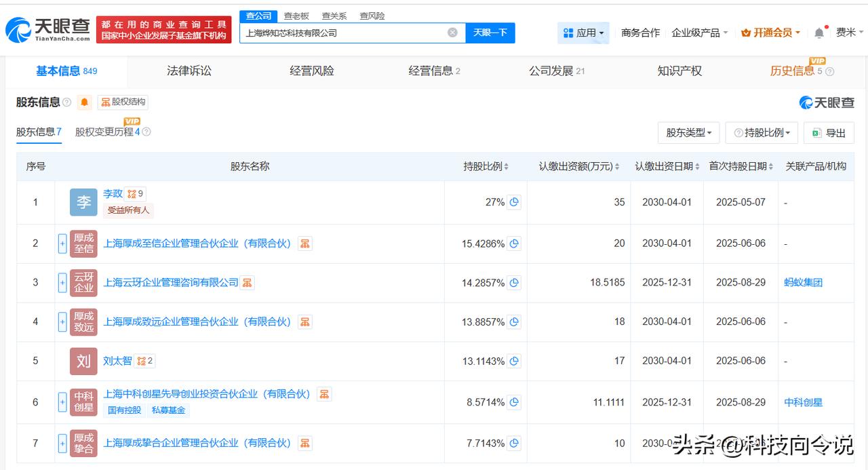Show pie chart for 13.8857% share

pos(514,322)
